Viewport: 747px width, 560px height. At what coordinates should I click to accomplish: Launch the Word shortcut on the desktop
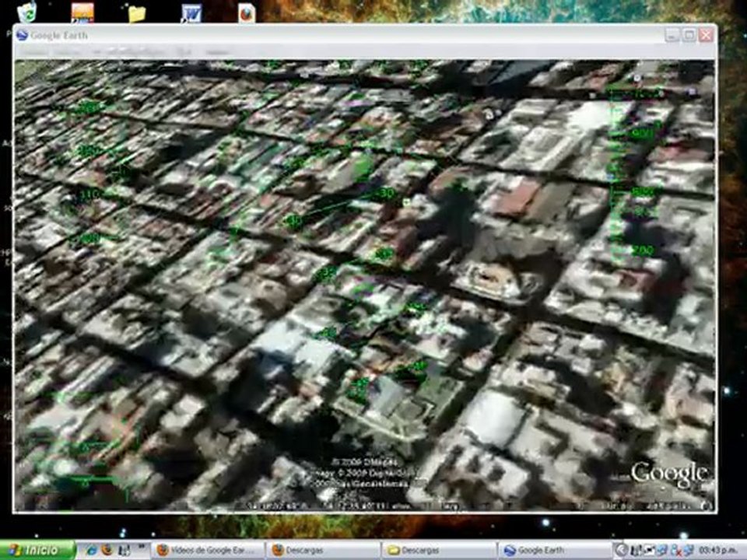pos(191,13)
